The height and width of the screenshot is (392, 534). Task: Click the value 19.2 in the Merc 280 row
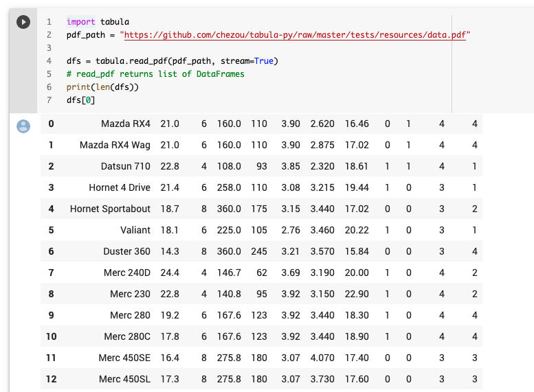170,315
